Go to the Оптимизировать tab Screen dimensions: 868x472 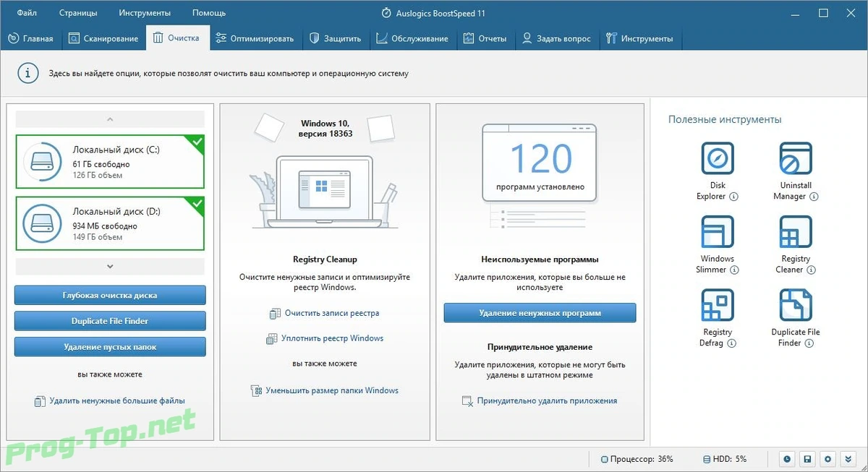click(255, 38)
